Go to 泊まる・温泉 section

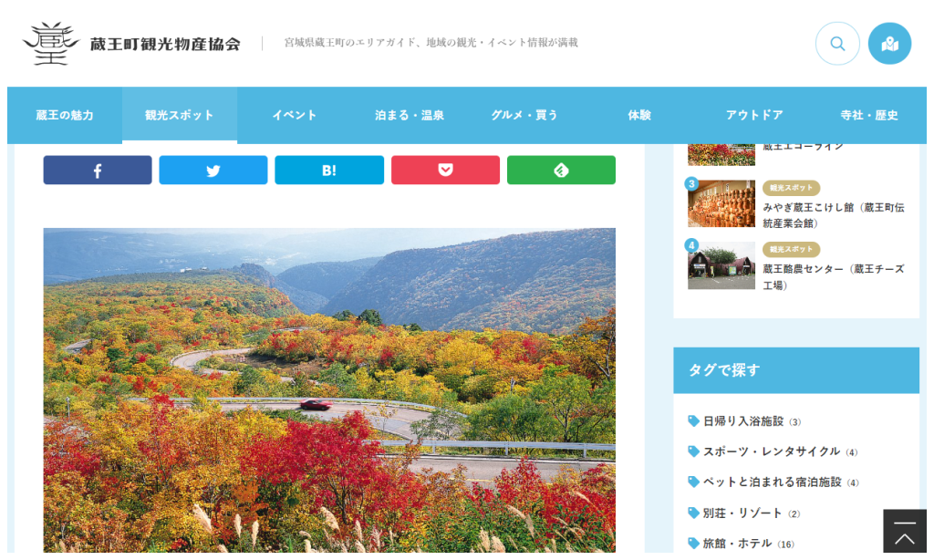[410, 115]
